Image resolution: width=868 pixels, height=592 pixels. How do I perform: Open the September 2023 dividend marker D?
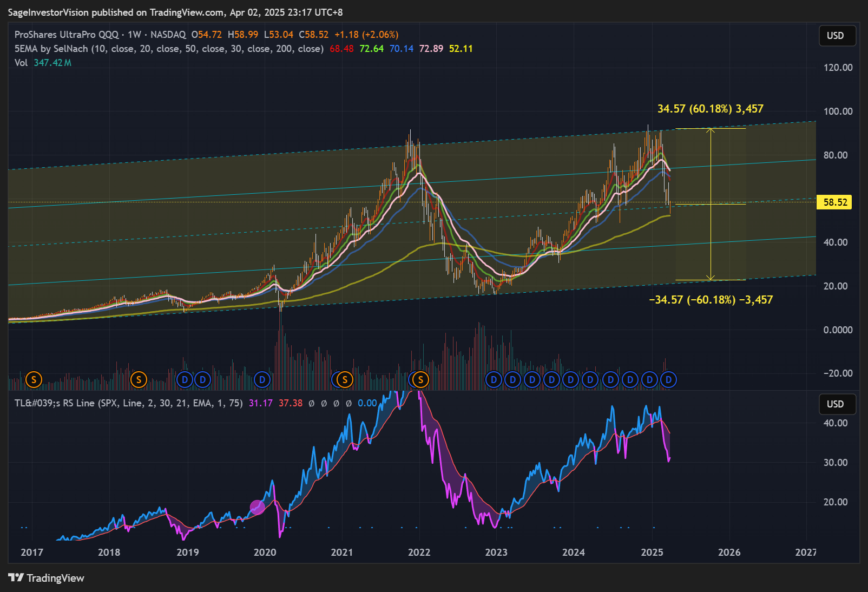[552, 380]
